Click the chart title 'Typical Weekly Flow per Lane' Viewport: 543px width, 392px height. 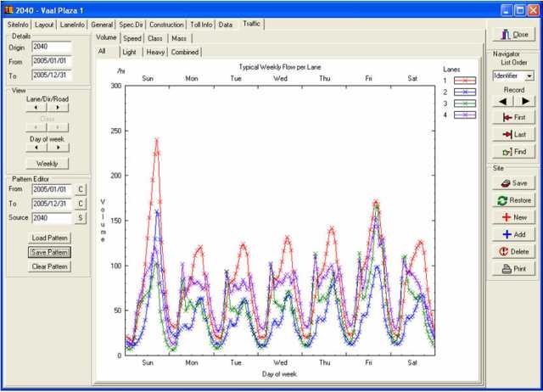[280, 67]
